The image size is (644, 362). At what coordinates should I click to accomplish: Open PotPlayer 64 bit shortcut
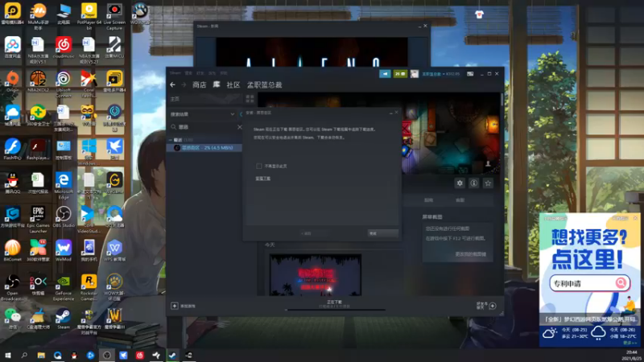89,16
